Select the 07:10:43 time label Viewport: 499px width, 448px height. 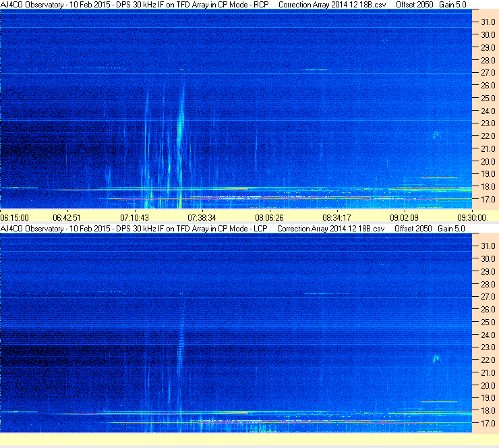click(134, 218)
